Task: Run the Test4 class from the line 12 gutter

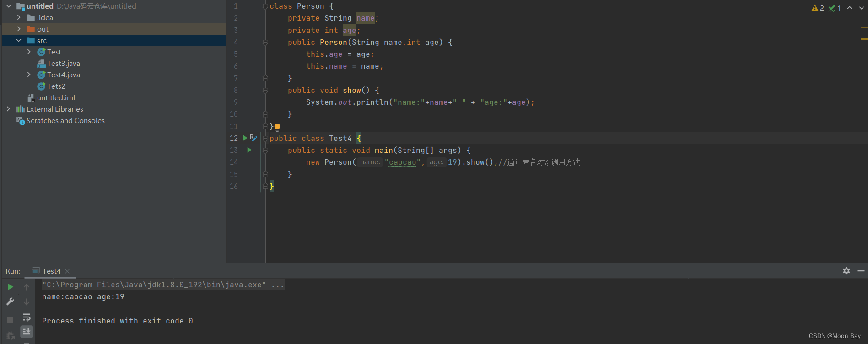Action: pos(245,138)
